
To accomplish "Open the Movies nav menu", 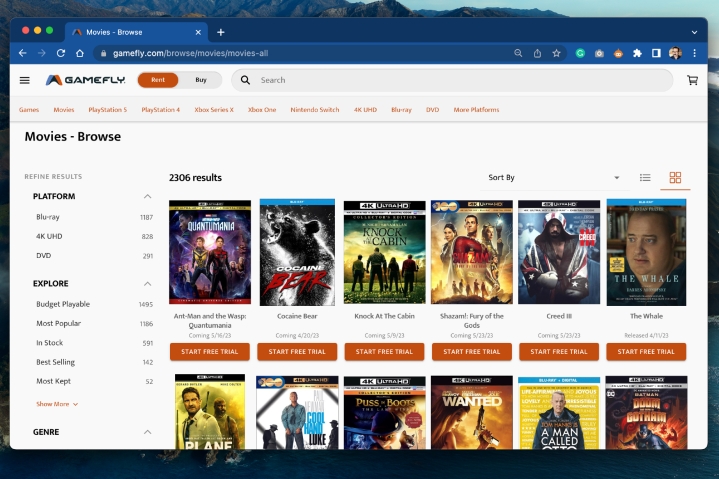I will 64,110.
